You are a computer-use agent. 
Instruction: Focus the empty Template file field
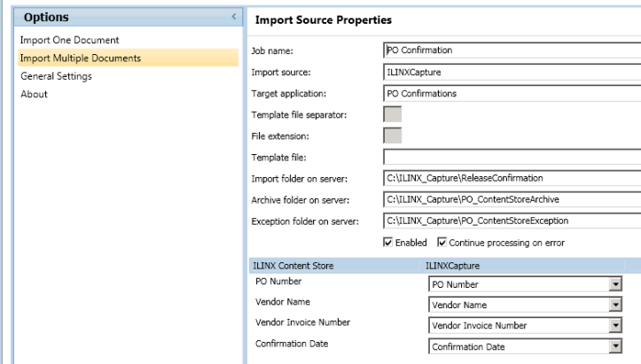[511, 157]
